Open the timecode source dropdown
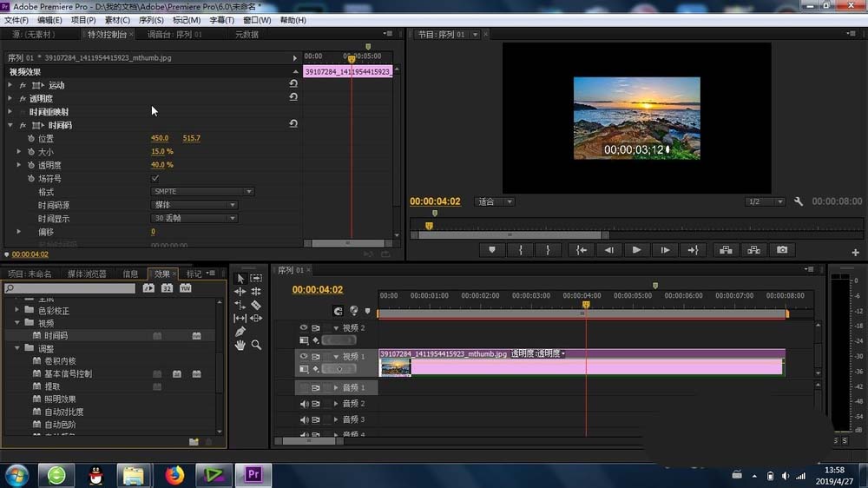Screen dimensions: 868x488 (x=194, y=205)
